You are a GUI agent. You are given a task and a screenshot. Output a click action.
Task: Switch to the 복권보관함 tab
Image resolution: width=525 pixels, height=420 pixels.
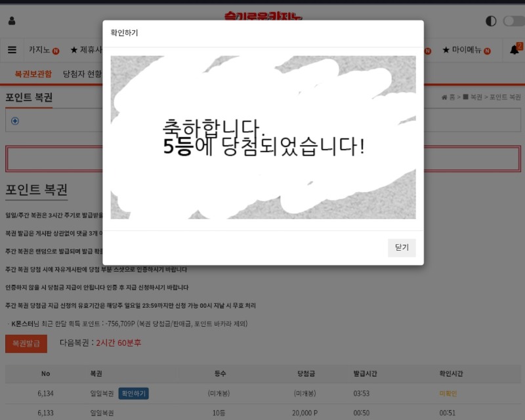33,74
